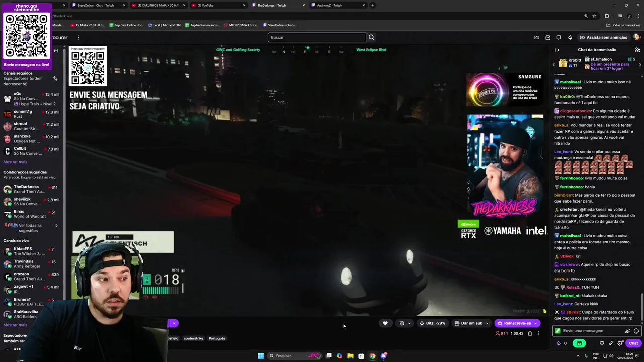Image resolution: width=644 pixels, height=362 pixels.
Task: Open the Dar um sub dropdown
Action: [471, 323]
